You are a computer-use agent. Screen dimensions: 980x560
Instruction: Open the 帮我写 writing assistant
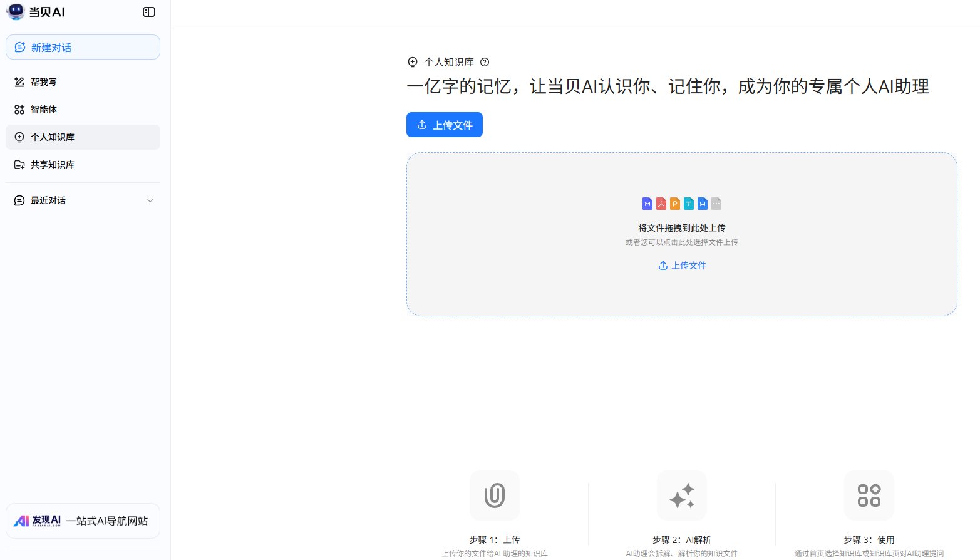point(83,82)
